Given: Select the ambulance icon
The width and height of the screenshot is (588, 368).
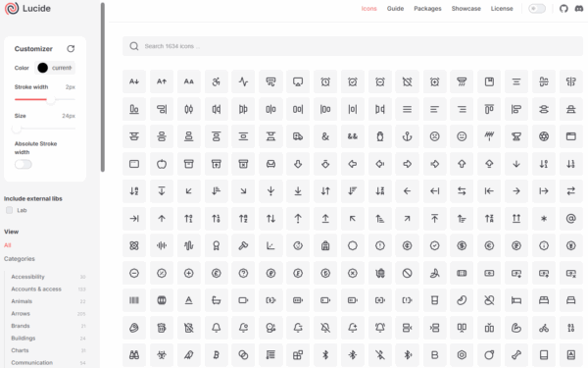Looking at the screenshot, I should [298, 136].
